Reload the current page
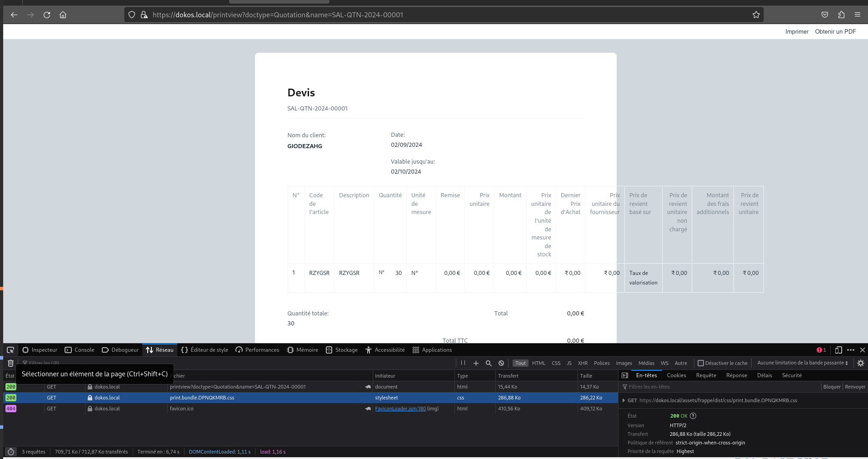This screenshot has height=459, width=868. click(47, 15)
